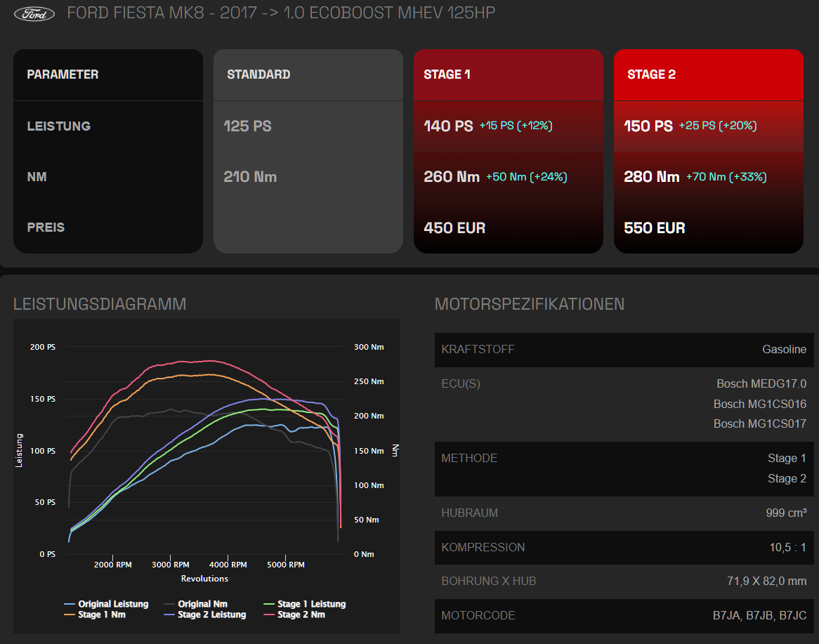This screenshot has width=819, height=644.
Task: Click the 260 Nm Stage 1 torque
Action: pyautogui.click(x=452, y=177)
